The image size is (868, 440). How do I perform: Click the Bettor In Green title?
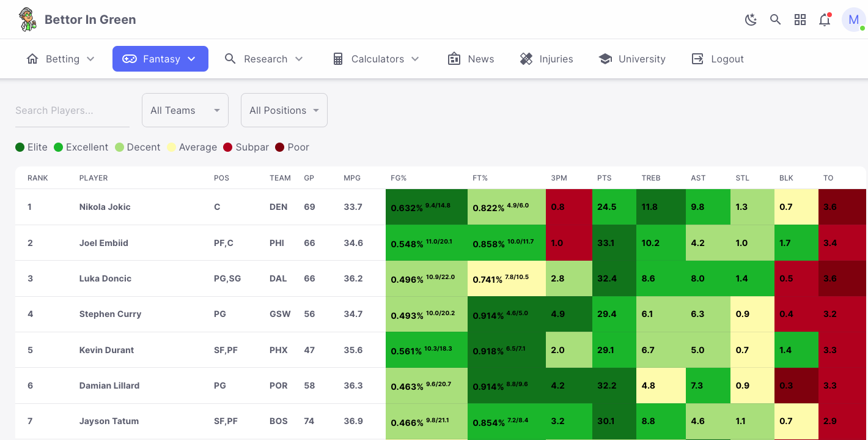point(90,20)
